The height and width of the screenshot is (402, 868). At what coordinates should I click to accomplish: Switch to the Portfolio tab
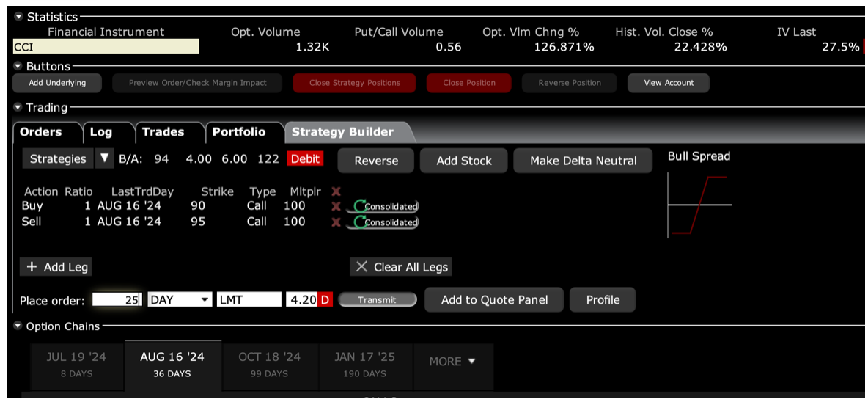coord(239,132)
